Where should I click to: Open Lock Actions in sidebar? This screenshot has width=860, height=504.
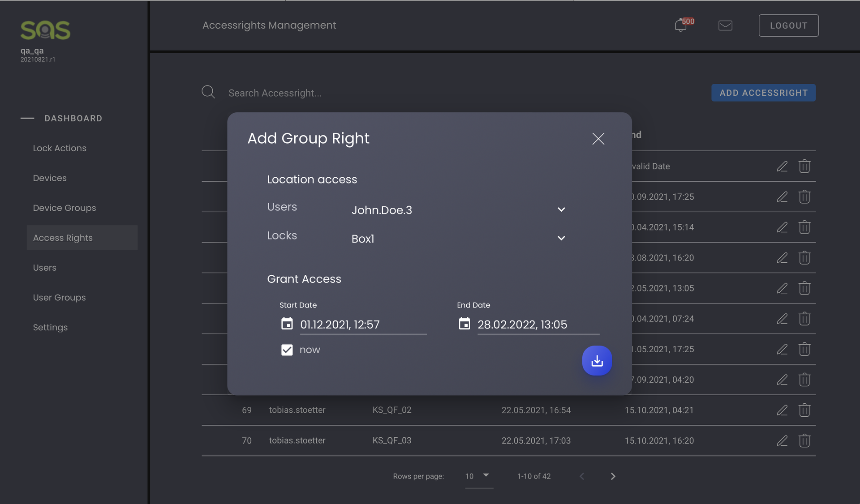(x=60, y=148)
